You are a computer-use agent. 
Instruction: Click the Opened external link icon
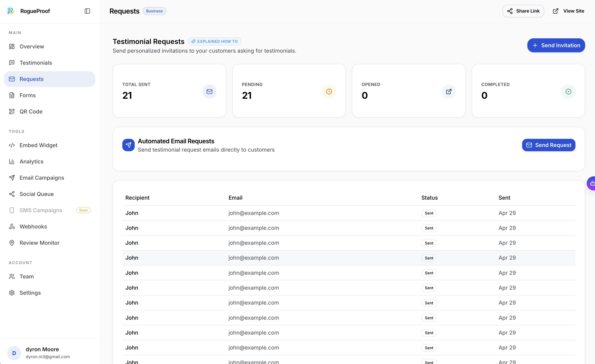[x=449, y=92]
